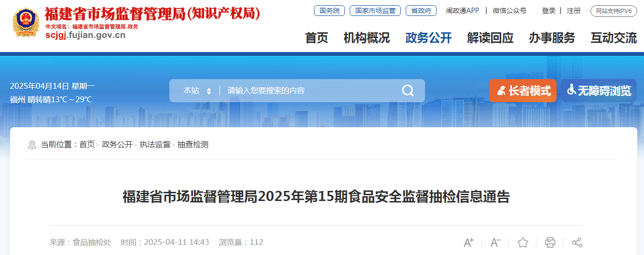Open 无障碍浏览 accessibility browsing
644x255 pixels.
599,91
